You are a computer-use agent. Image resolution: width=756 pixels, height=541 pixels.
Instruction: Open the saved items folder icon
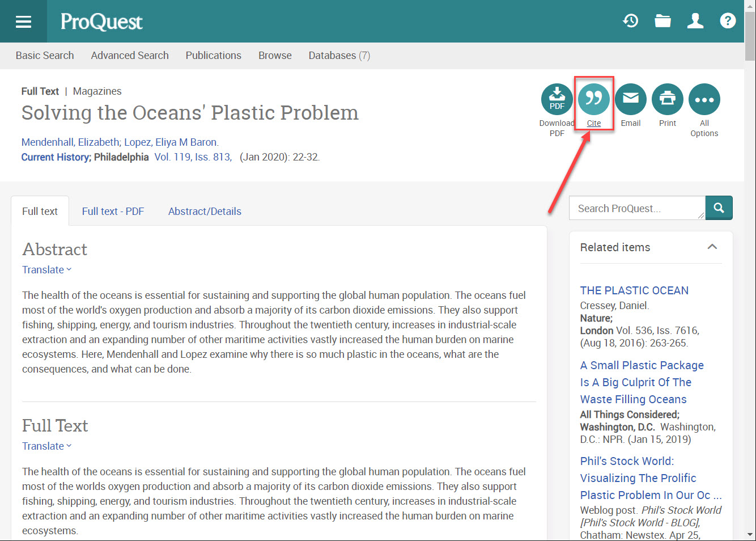pos(662,20)
